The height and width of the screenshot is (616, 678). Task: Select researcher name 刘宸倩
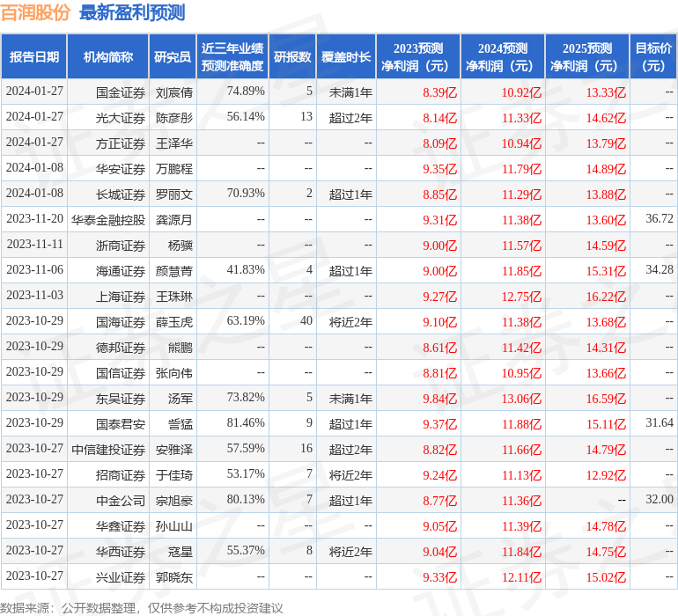click(174, 92)
